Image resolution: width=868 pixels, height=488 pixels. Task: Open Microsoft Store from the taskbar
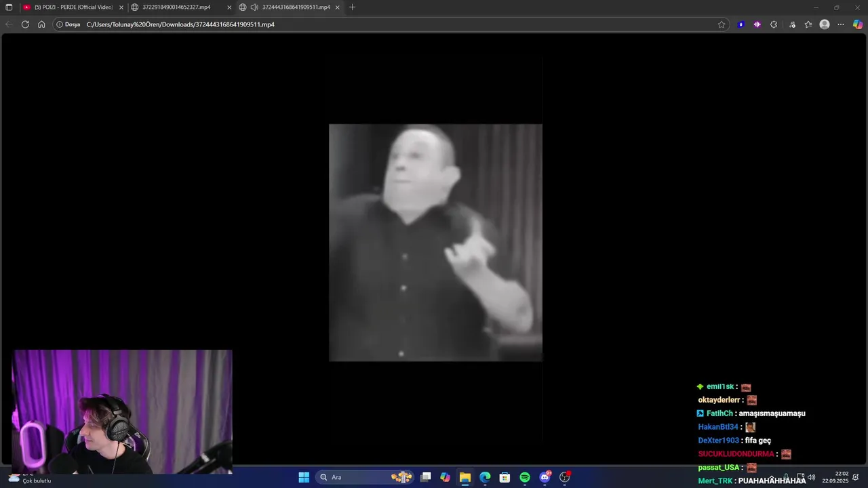[x=505, y=477]
